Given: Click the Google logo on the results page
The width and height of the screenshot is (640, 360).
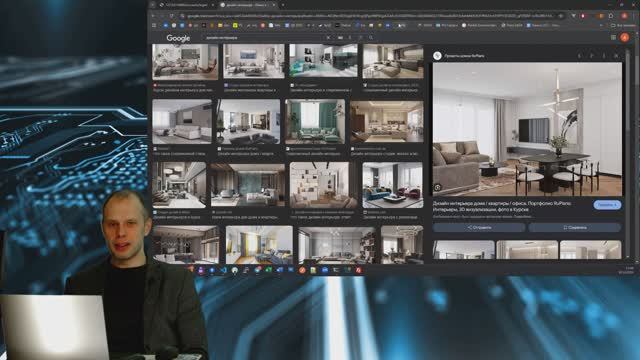Looking at the screenshot, I should (178, 38).
